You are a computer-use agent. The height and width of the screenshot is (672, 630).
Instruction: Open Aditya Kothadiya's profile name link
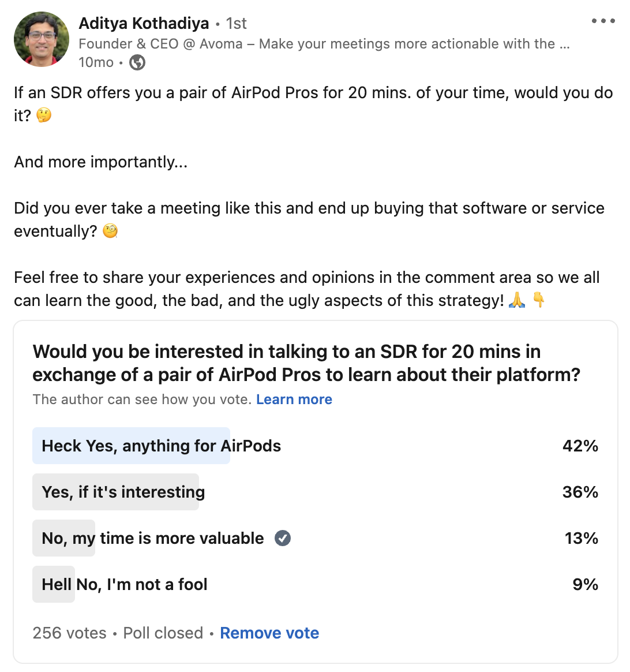[144, 23]
